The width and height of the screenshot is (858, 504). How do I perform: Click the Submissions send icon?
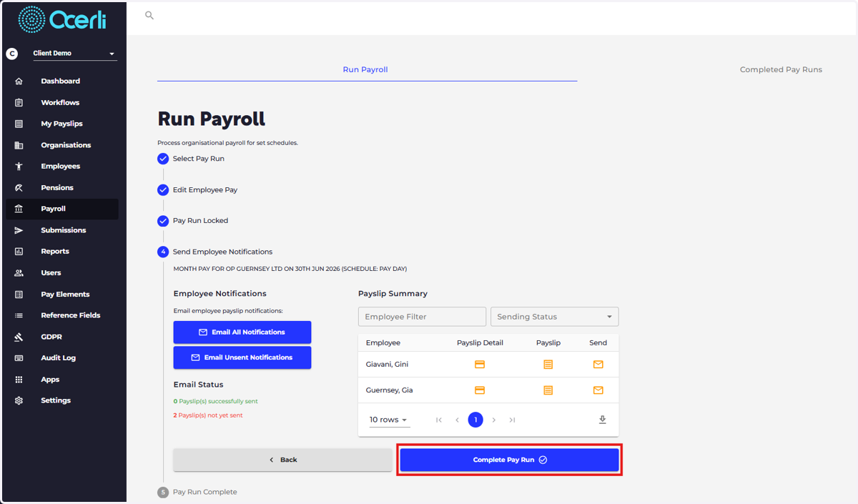[19, 230]
